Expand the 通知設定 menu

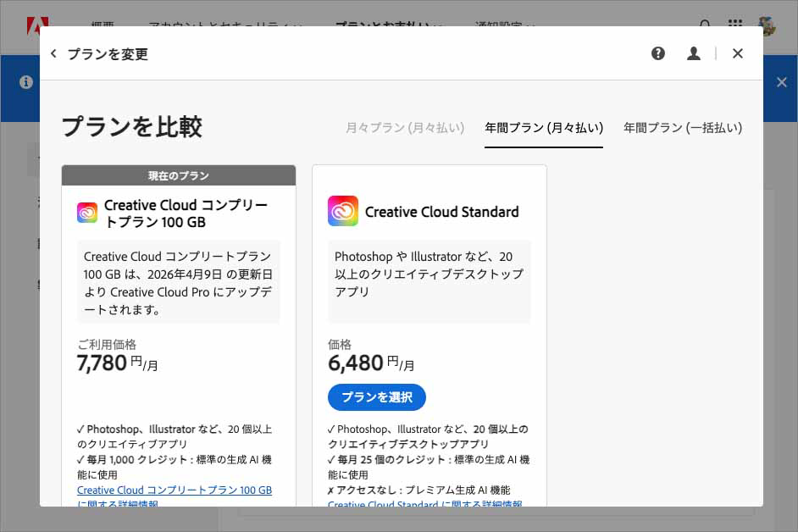coord(505,25)
